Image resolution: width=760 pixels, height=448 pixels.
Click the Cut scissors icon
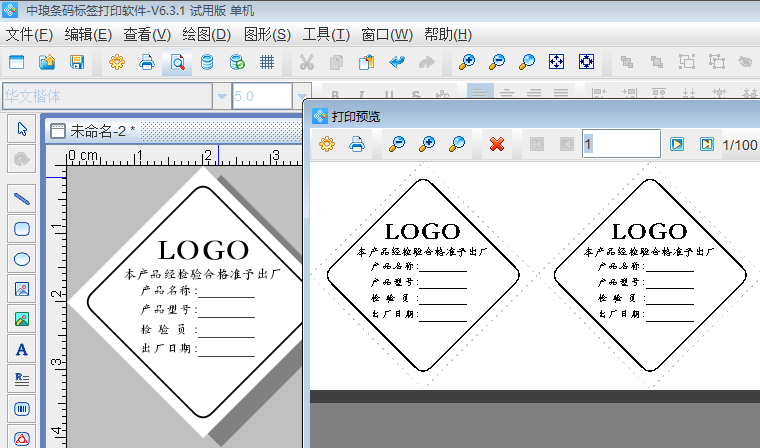[306, 62]
